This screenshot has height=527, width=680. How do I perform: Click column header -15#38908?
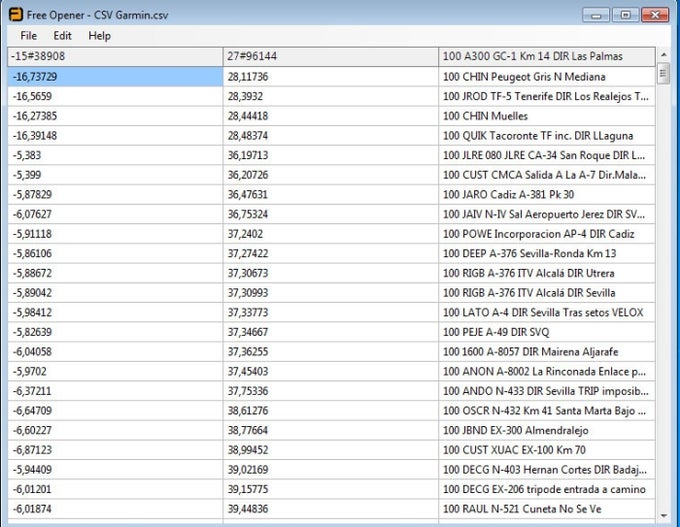coord(115,56)
